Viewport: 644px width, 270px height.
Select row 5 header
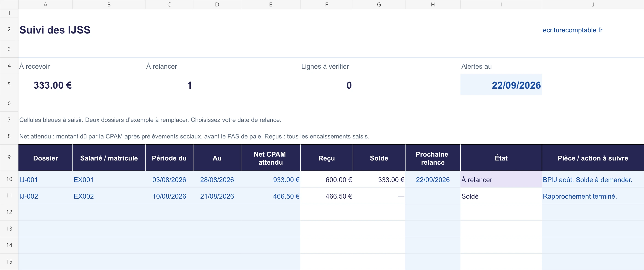9,84
